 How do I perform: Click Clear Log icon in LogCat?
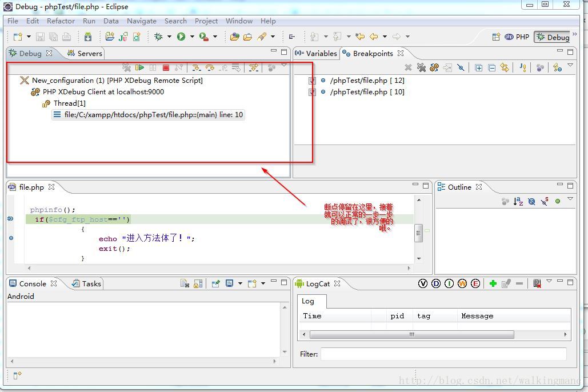point(537,283)
